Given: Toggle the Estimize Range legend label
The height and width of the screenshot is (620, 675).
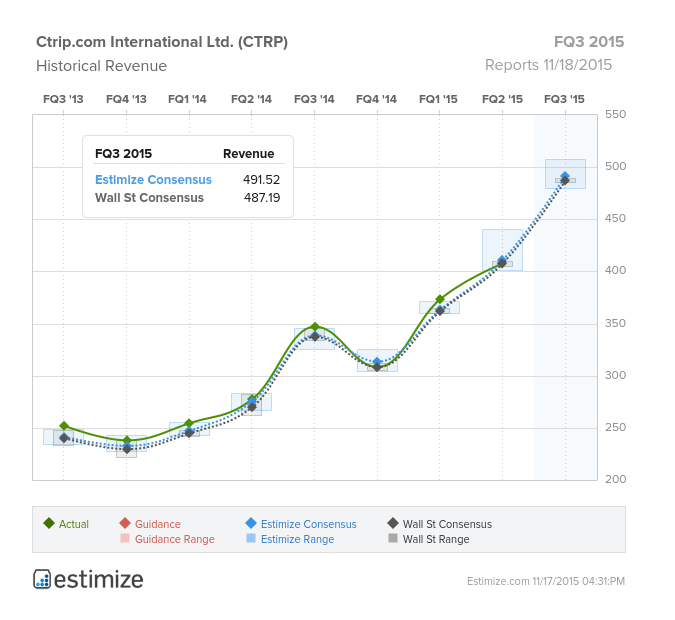Looking at the screenshot, I should coord(297,539).
